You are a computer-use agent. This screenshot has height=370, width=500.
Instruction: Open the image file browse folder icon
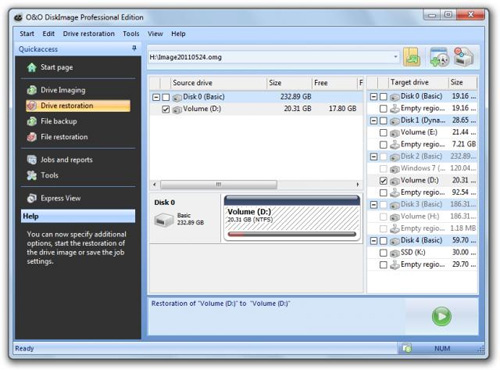(x=412, y=57)
